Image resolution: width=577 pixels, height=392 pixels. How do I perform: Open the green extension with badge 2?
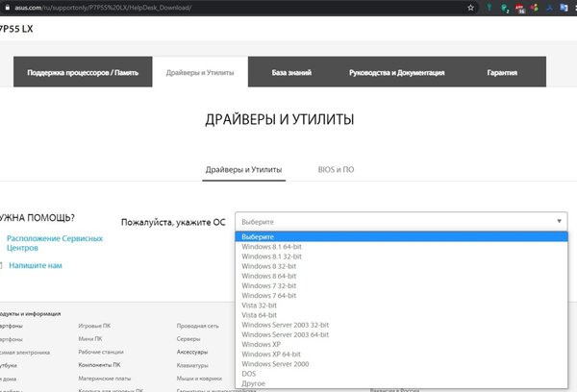tap(505, 8)
